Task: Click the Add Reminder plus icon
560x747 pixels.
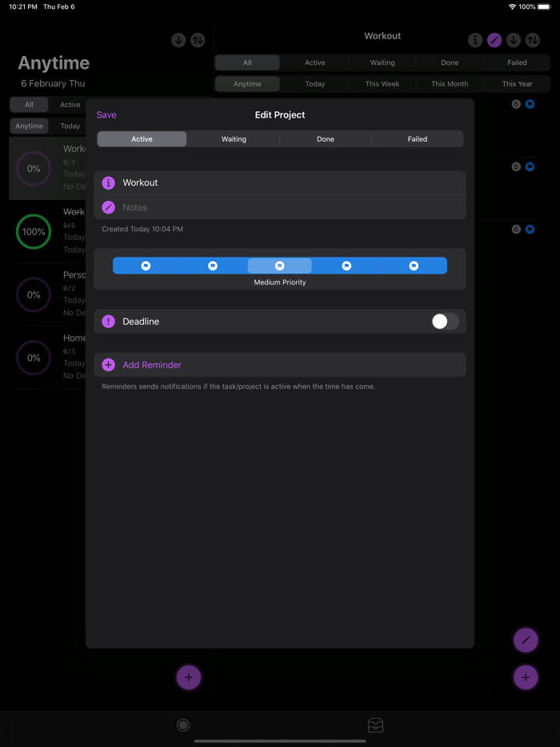Action: tap(109, 365)
